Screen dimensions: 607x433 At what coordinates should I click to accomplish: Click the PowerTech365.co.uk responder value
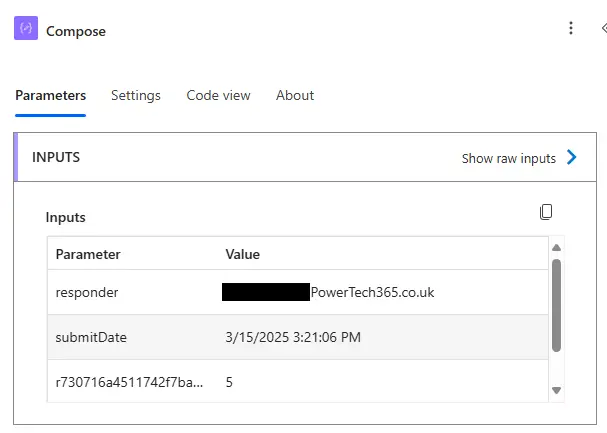point(372,293)
